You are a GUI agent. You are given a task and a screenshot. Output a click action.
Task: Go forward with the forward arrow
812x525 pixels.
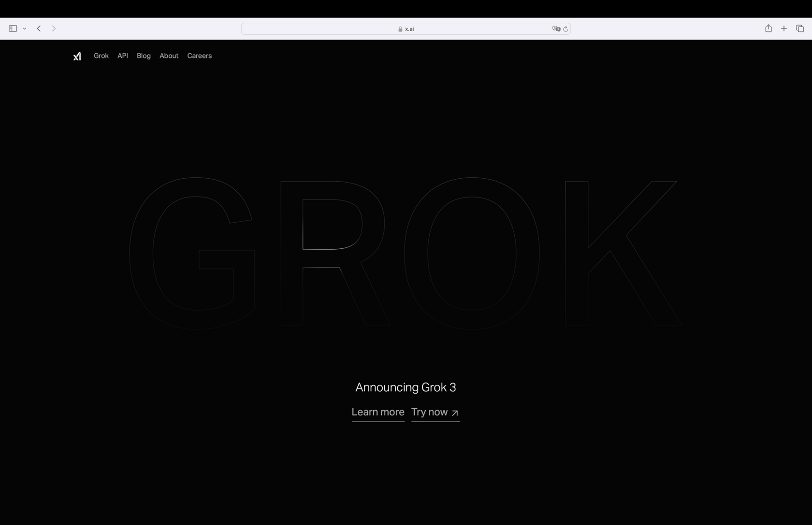click(x=54, y=28)
